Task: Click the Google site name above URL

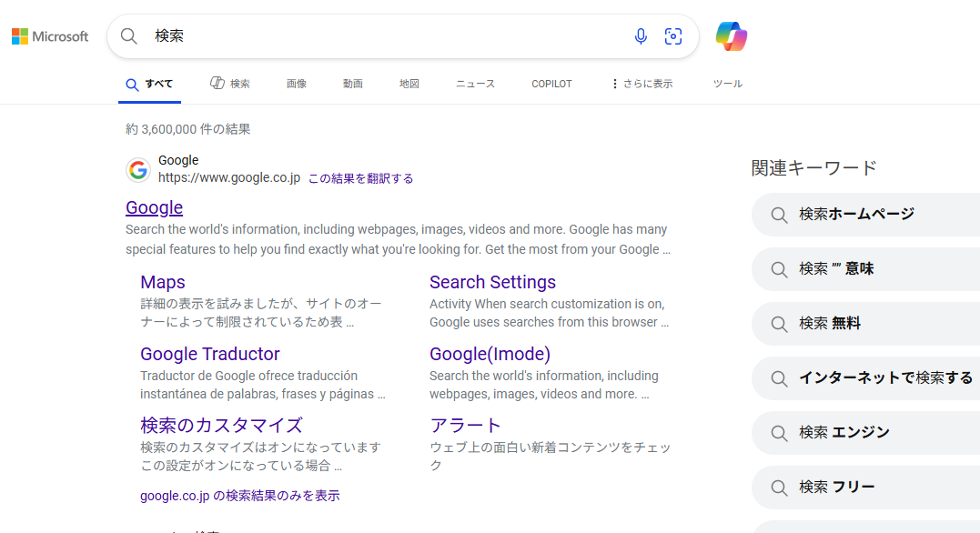Action: point(178,161)
